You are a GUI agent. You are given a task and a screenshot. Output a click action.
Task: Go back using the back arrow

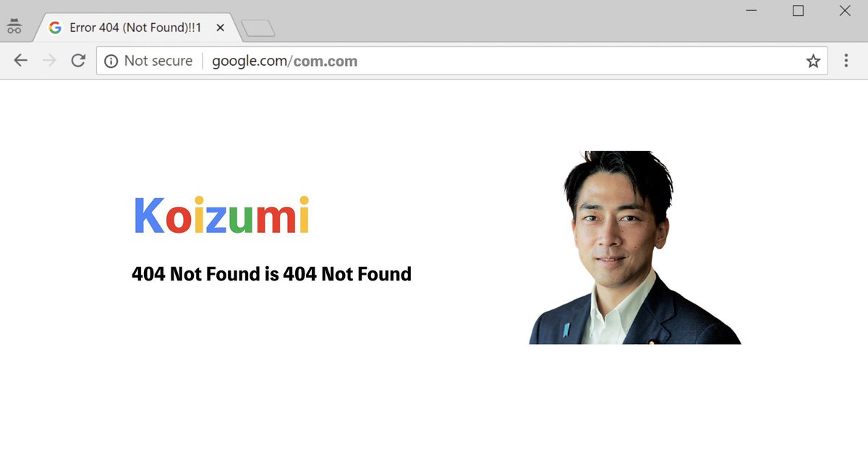point(20,61)
